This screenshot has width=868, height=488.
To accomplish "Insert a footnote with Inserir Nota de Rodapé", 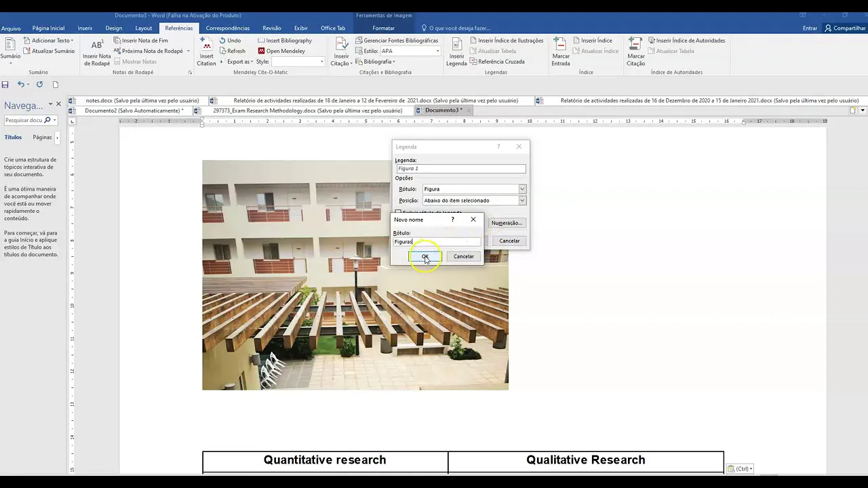I will 97,52.
